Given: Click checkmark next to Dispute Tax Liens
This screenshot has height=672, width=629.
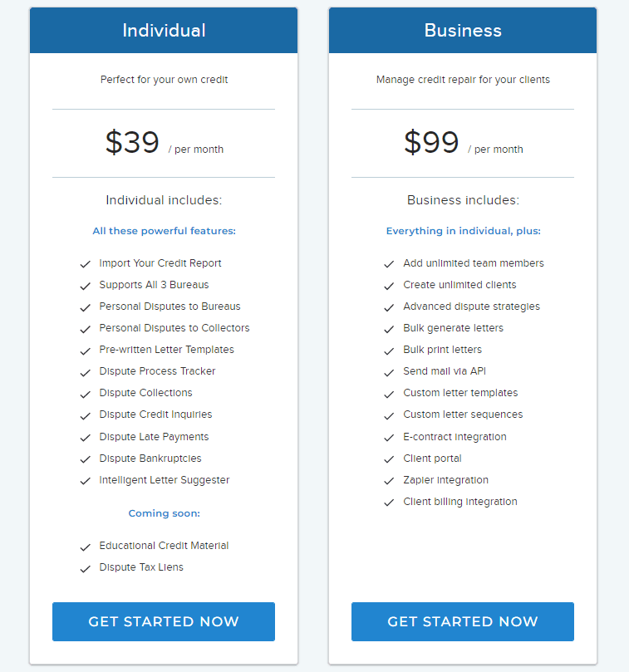Looking at the screenshot, I should pyautogui.click(x=86, y=569).
